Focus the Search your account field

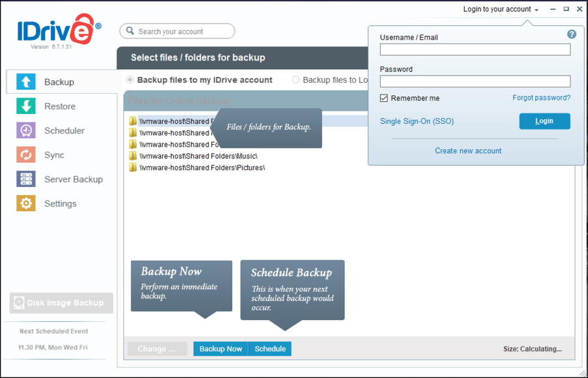tap(177, 31)
